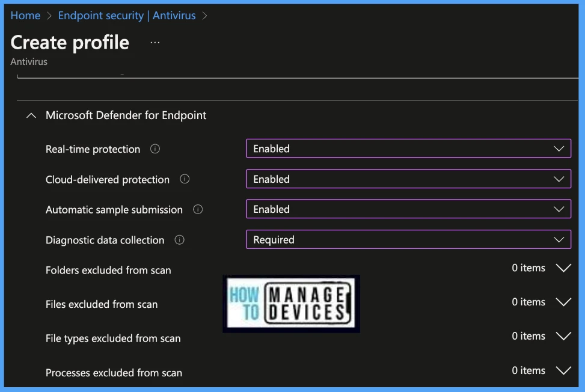Expand File types excluded from scan items
Image resolution: width=585 pixels, height=392 pixels.
click(x=563, y=336)
